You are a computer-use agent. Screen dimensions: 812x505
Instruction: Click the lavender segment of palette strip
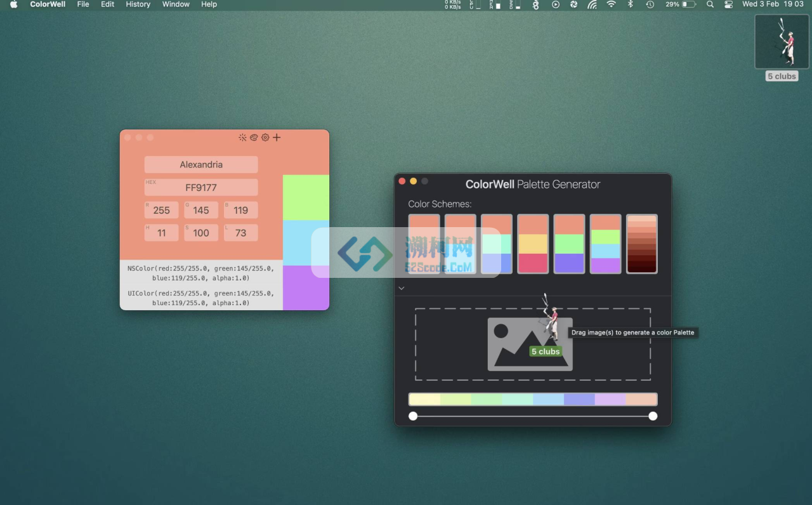coord(610,399)
